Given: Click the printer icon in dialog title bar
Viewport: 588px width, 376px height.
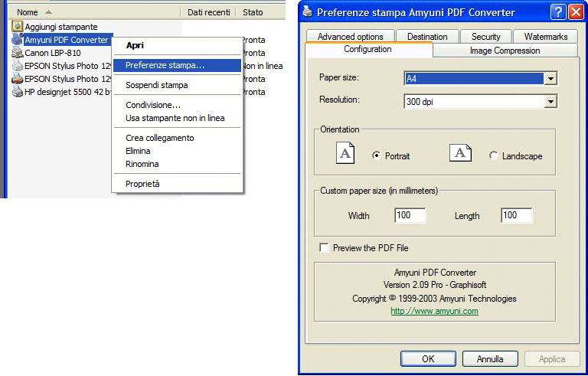Looking at the screenshot, I should point(308,12).
